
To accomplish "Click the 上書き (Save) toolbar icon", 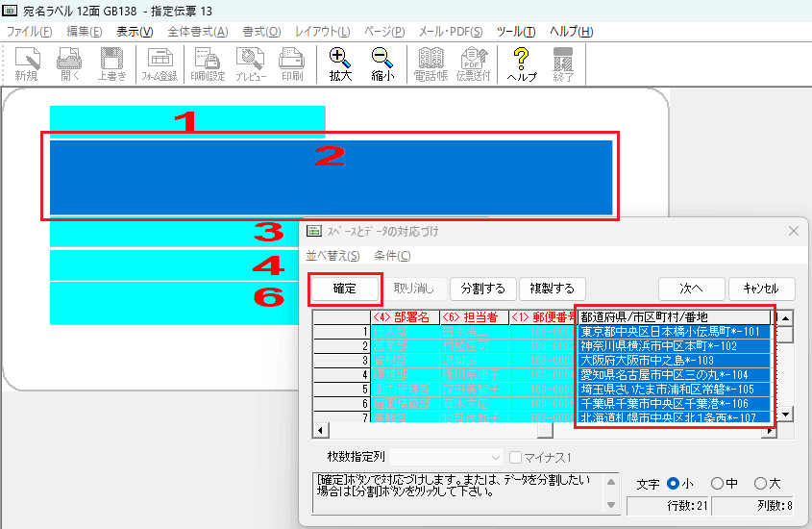I will (x=111, y=64).
